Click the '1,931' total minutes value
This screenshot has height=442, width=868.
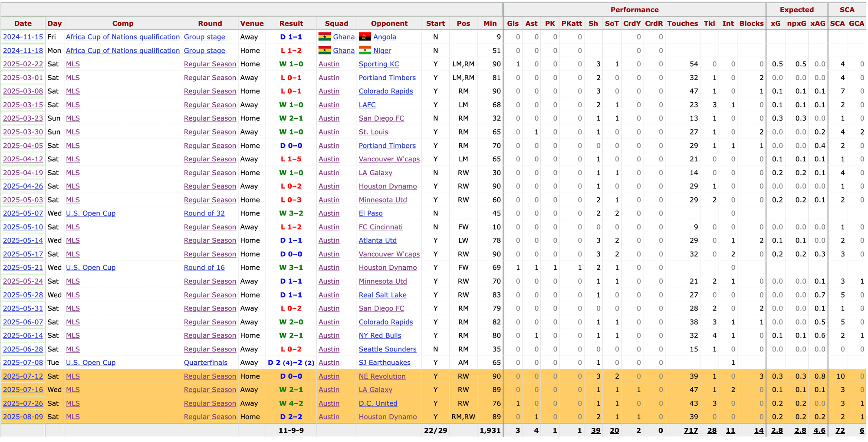point(490,431)
